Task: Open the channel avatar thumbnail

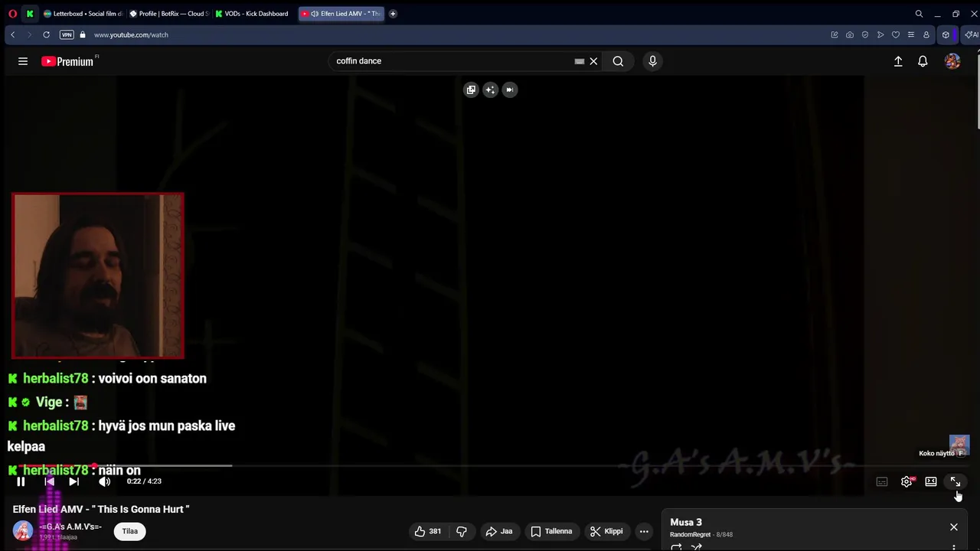Action: pos(23,531)
